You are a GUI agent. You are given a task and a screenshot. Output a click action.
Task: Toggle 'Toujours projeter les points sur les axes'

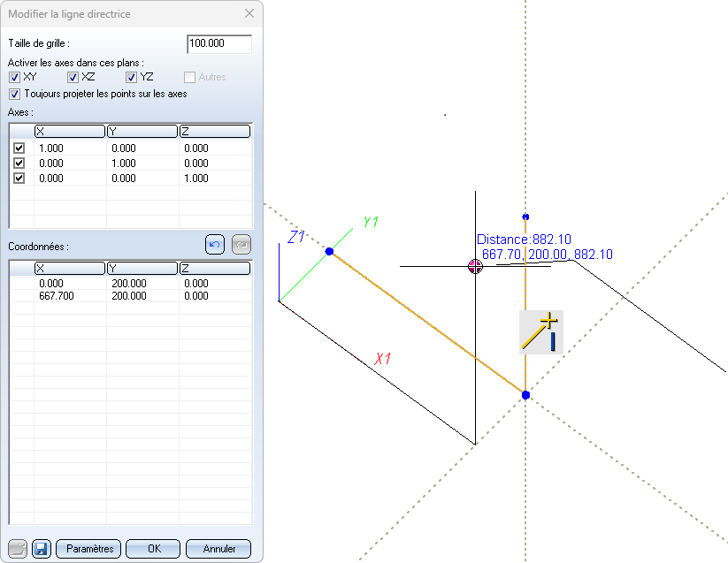tap(14, 94)
